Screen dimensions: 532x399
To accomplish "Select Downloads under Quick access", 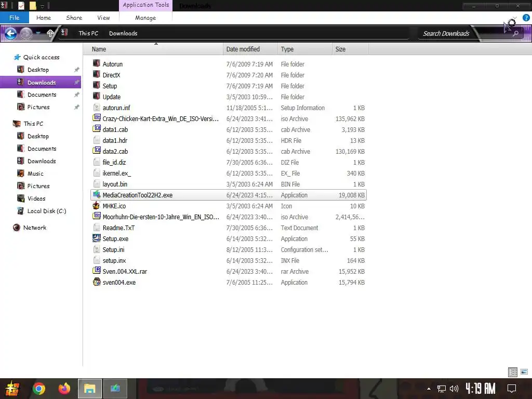I will click(x=41, y=83).
